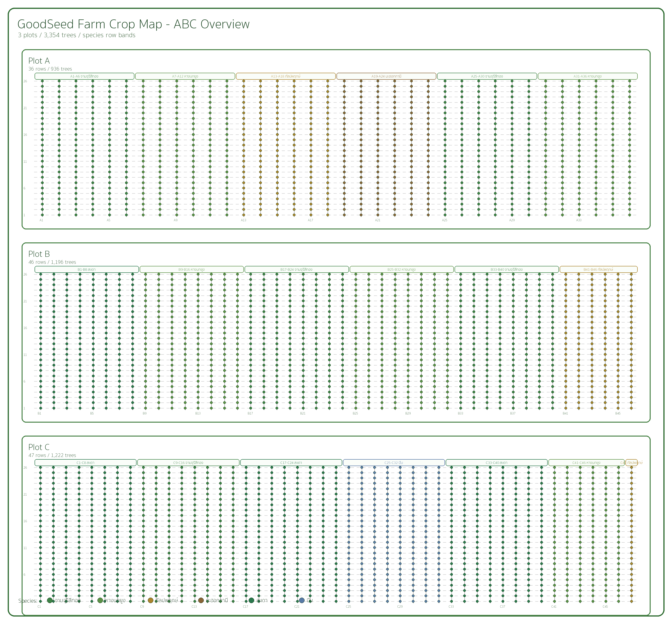Select the C41-C46 หางนกยูง band label

[587, 462]
